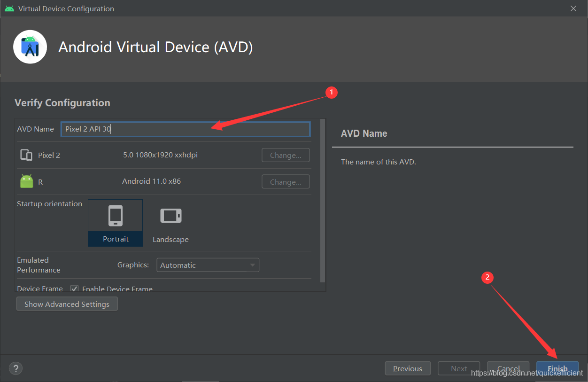Click the green Android R system image icon
The image size is (588, 382).
coord(26,180)
